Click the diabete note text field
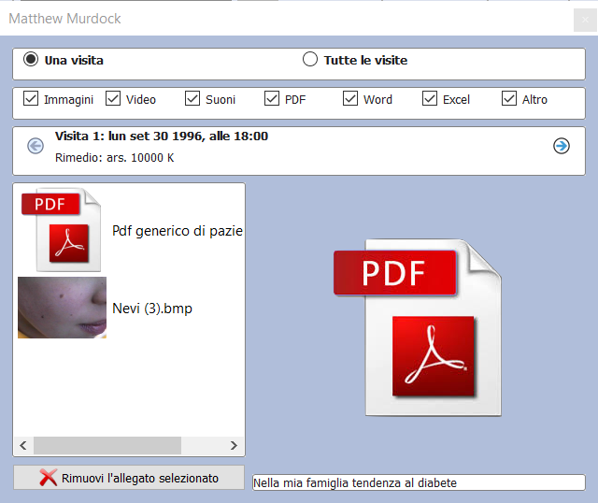The image size is (598, 503). (x=419, y=482)
